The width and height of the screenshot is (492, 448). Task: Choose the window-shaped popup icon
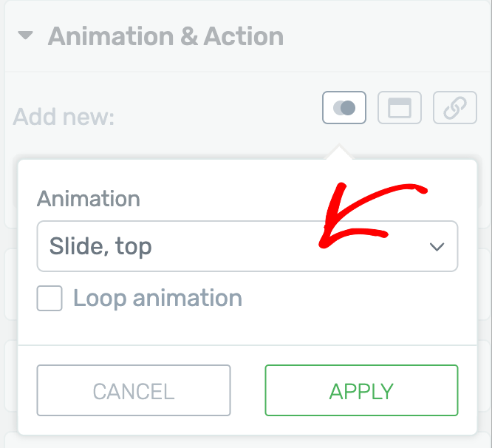pyautogui.click(x=400, y=108)
